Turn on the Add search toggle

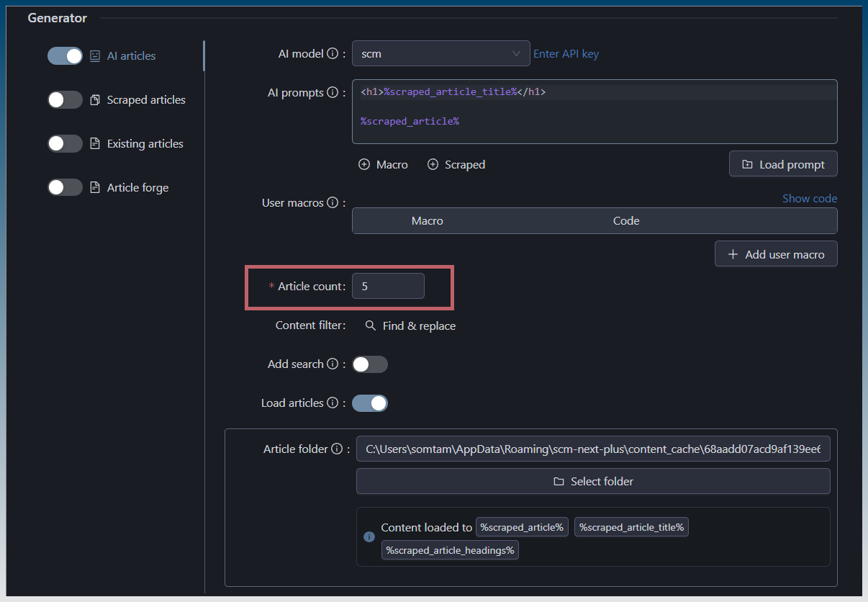coord(370,364)
